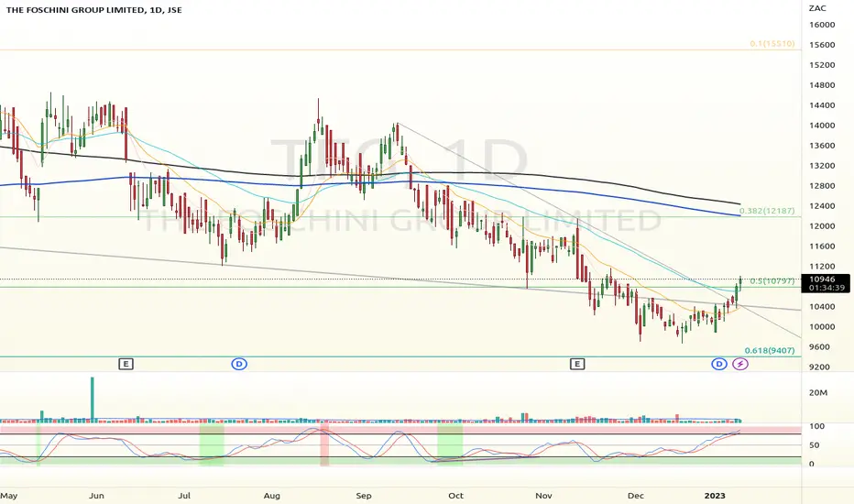Image resolution: width=854 pixels, height=504 pixels.
Task: Click the Jun label on time axis
Action: (x=96, y=496)
